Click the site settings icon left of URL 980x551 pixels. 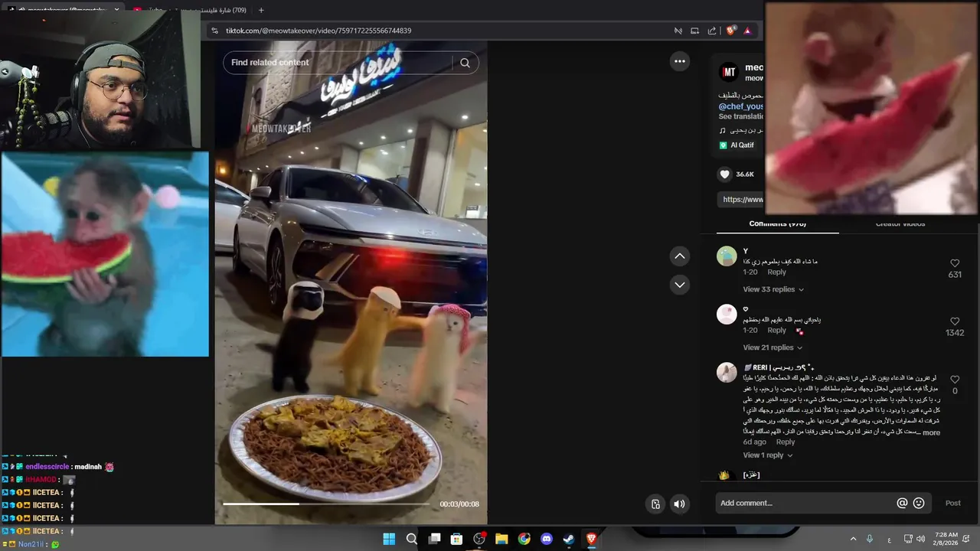tap(214, 31)
